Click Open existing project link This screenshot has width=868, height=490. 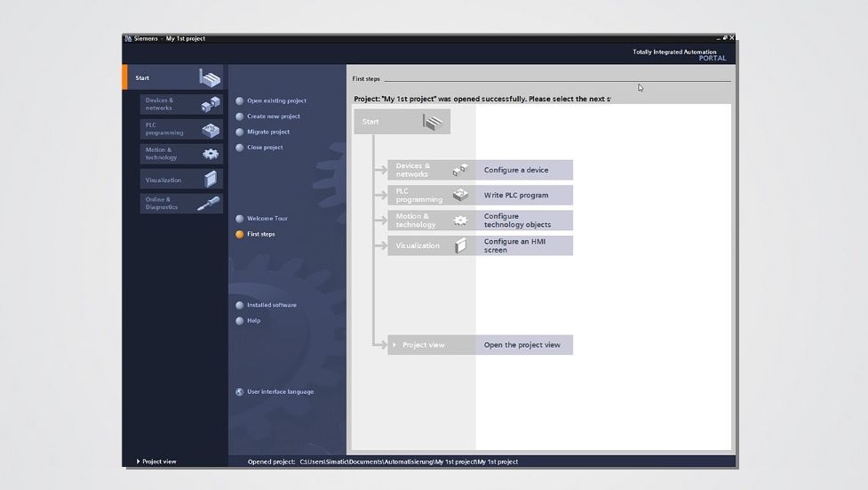pos(276,100)
